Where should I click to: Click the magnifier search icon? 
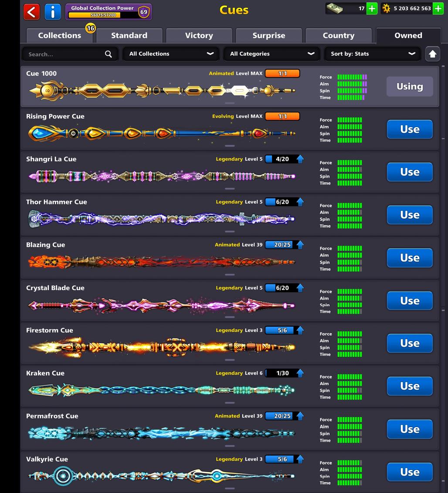click(x=109, y=54)
